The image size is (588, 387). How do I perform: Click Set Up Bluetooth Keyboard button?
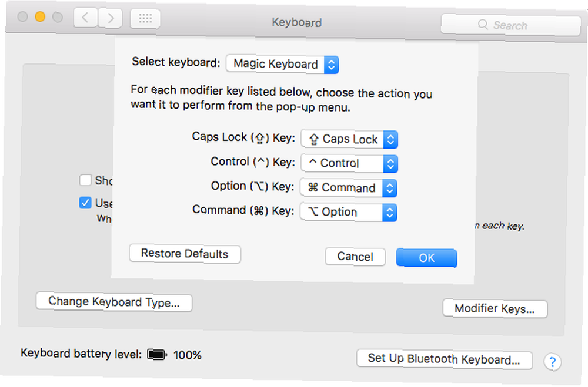pos(445,359)
